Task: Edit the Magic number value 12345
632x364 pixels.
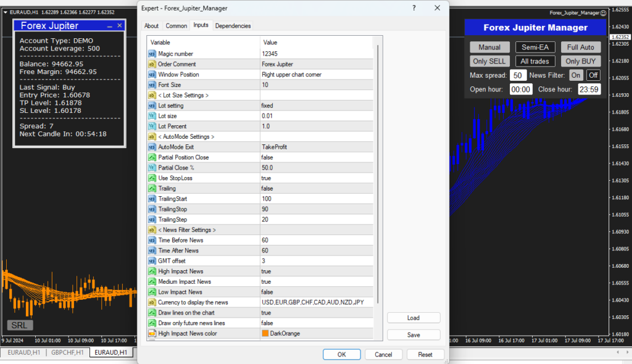Action: pos(317,54)
